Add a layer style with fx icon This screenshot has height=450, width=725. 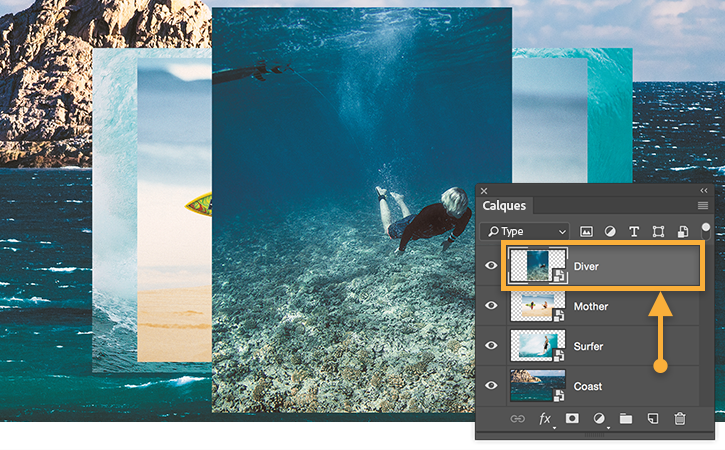click(545, 419)
